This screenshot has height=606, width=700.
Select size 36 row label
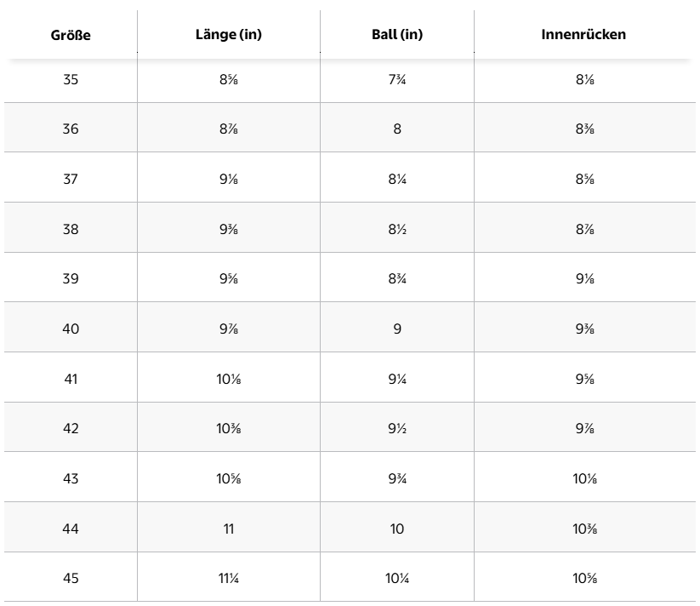71,129
